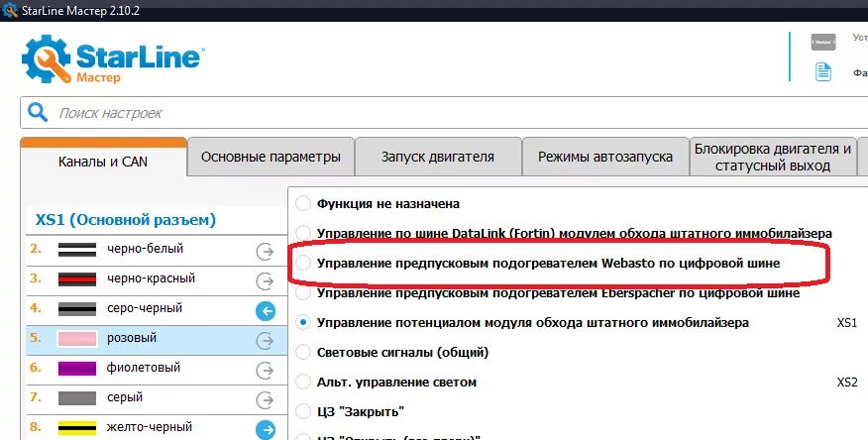The height and width of the screenshot is (440, 868).
Task: Select Eberspacher heater control radio option
Action: click(x=303, y=292)
